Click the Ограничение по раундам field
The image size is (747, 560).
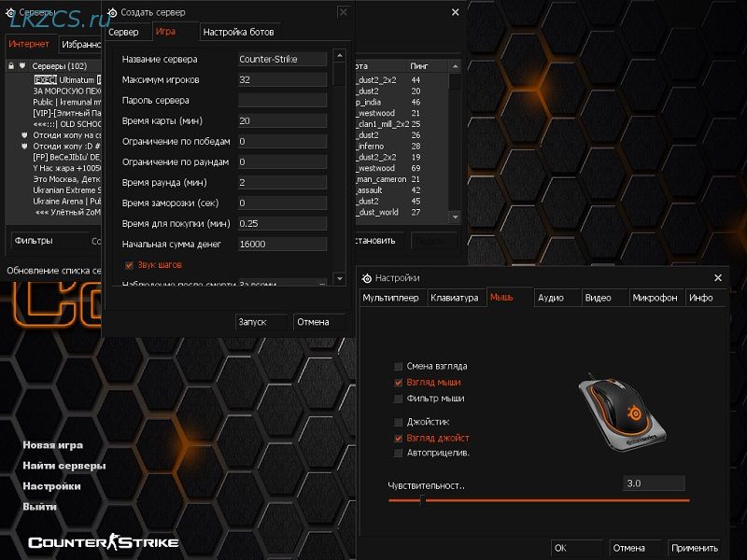[283, 161]
